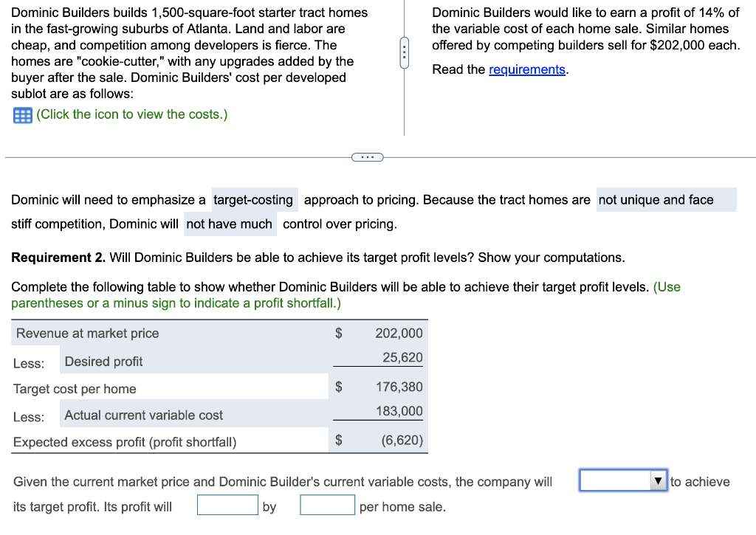
Task: Expand the vertical ellipsis divider control
Action: (404, 53)
